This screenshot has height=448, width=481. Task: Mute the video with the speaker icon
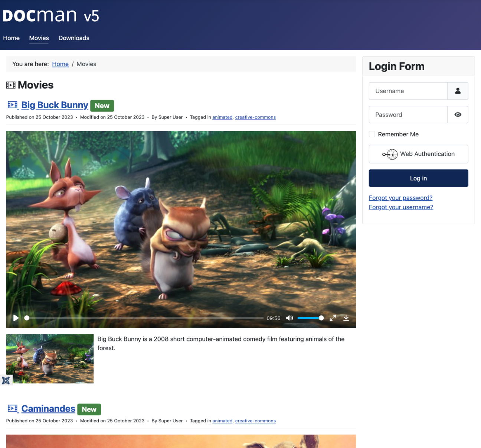click(x=289, y=318)
